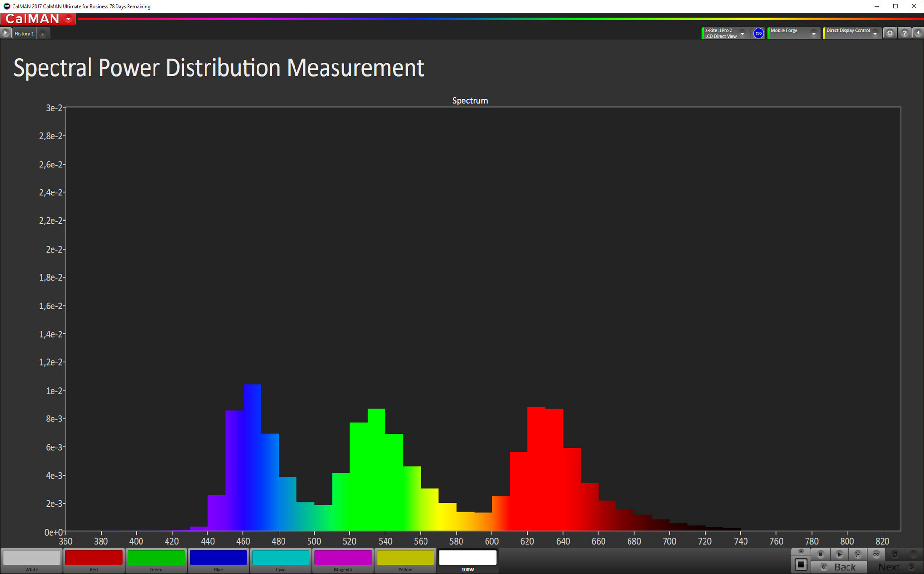Open settings with the gear icon
The width and height of the screenshot is (924, 574).
(x=890, y=33)
